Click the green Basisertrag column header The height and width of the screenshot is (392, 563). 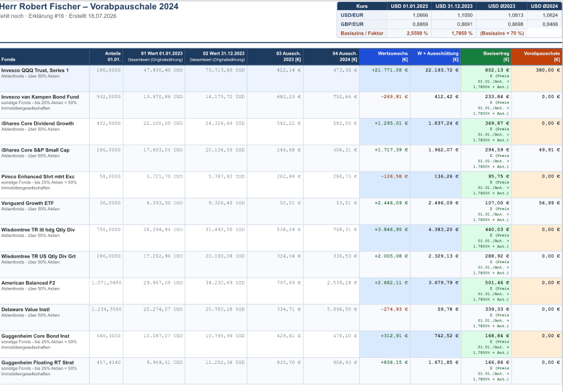[x=486, y=57]
